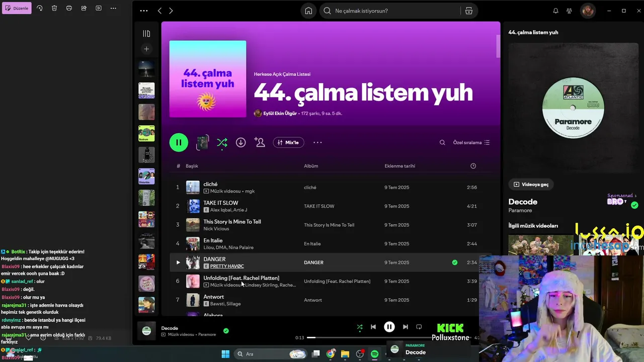Open the Paramore Decode album artwork

(x=573, y=108)
